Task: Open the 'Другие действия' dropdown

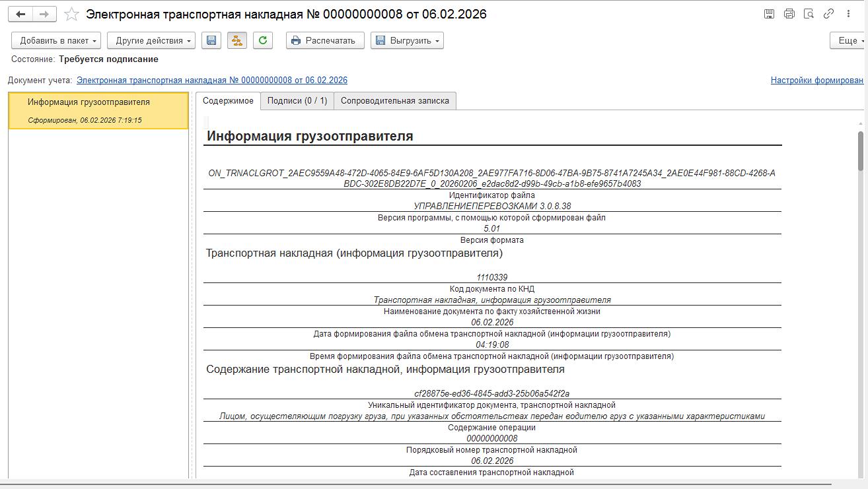Action: 151,40
